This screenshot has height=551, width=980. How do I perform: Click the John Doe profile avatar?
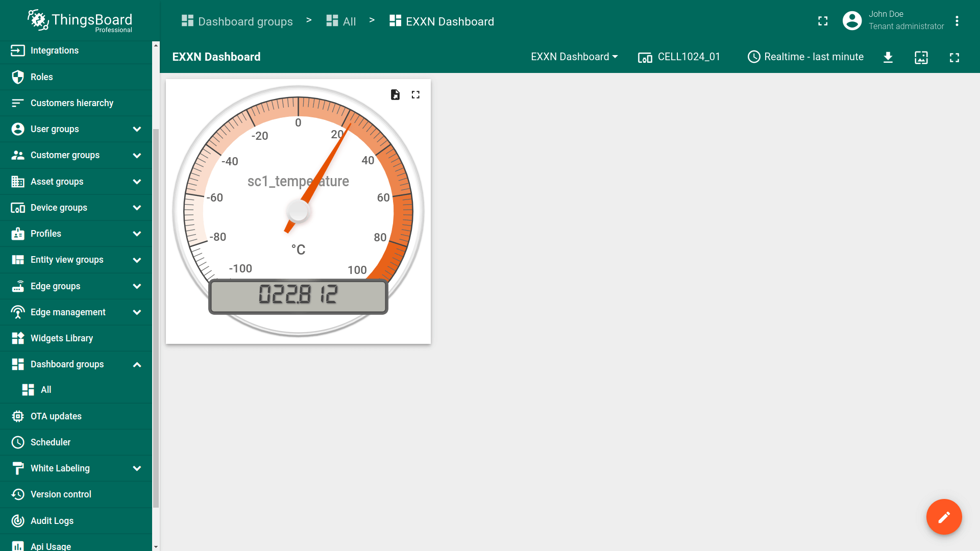[x=852, y=21]
